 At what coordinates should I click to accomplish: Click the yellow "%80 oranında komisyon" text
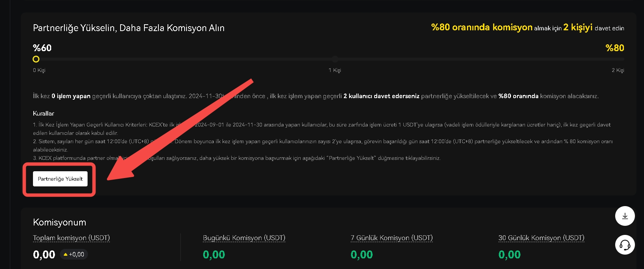point(482,27)
